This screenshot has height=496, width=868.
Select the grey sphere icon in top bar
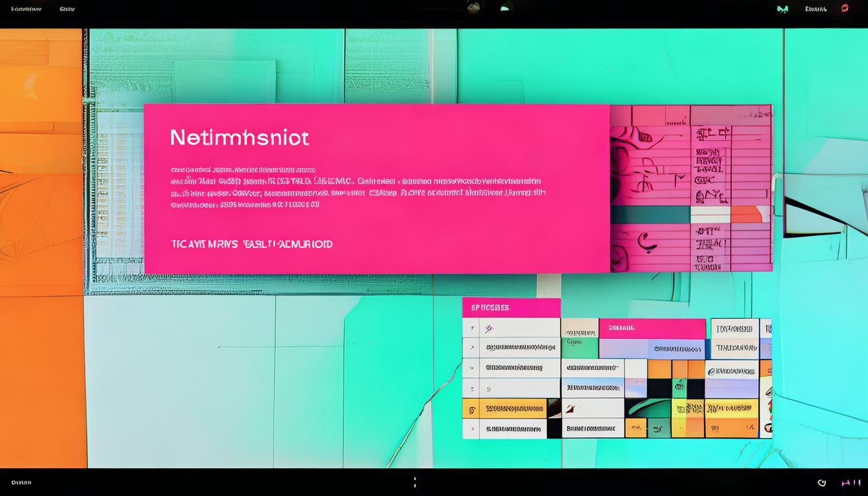click(473, 8)
